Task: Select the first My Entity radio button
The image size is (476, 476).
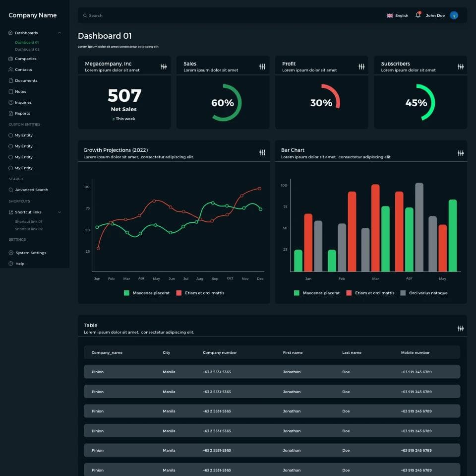Action: click(10, 135)
